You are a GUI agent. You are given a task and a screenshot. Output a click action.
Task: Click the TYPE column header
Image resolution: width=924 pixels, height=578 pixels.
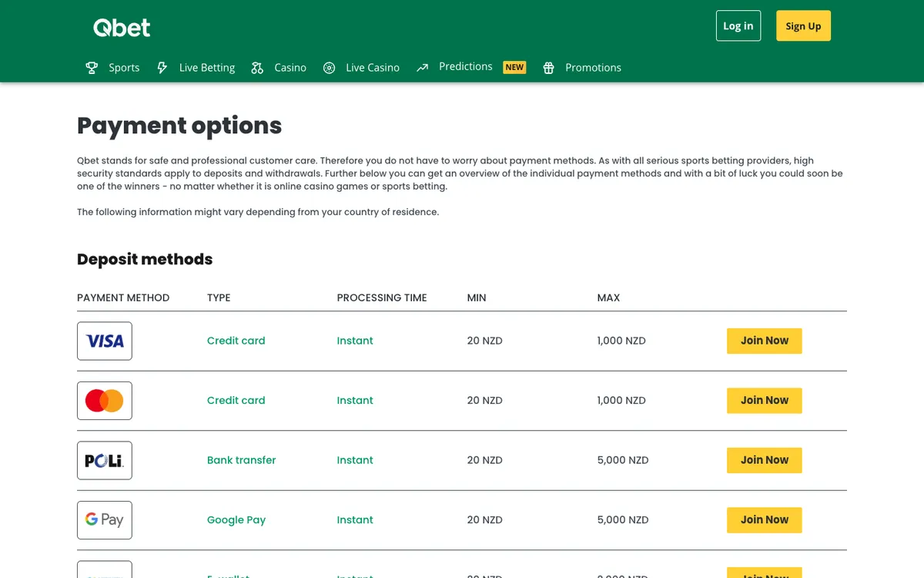(219, 297)
